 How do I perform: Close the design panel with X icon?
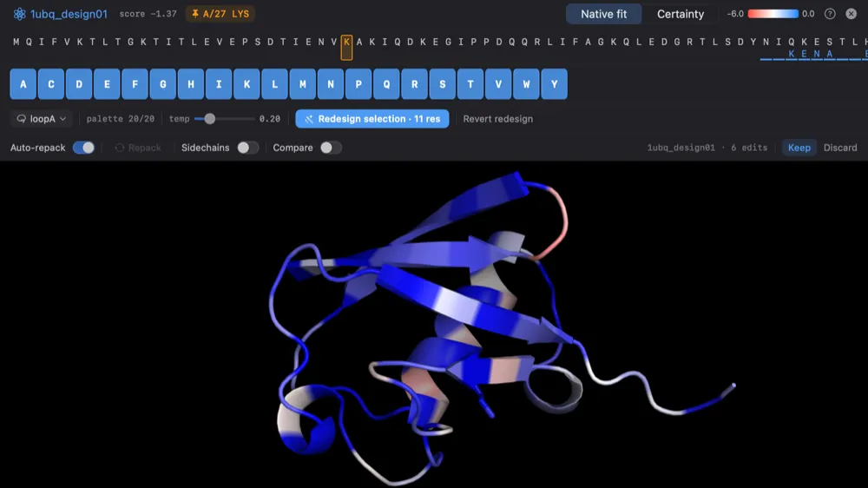coord(852,14)
